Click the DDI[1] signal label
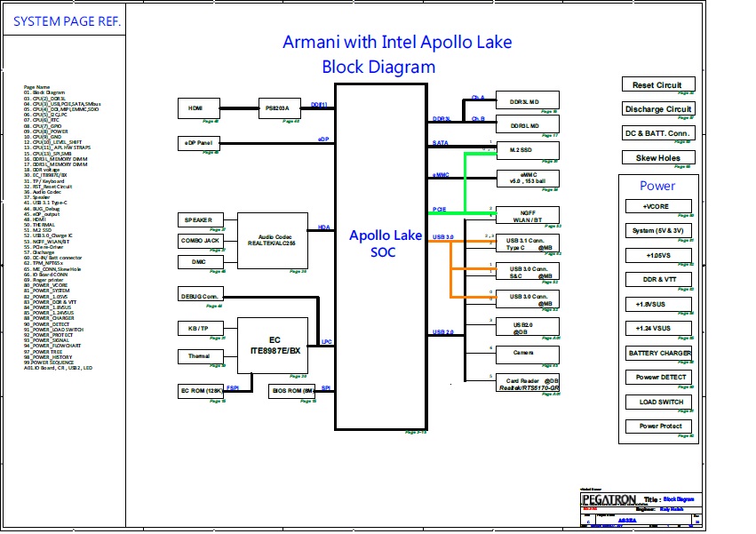This screenshot has height=534, width=756. click(x=319, y=104)
